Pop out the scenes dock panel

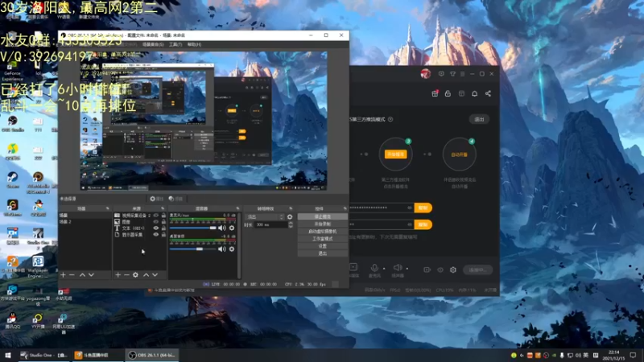click(x=108, y=208)
